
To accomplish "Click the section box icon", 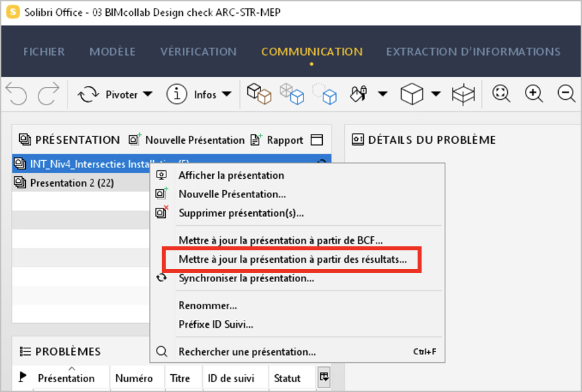I will pos(463,94).
